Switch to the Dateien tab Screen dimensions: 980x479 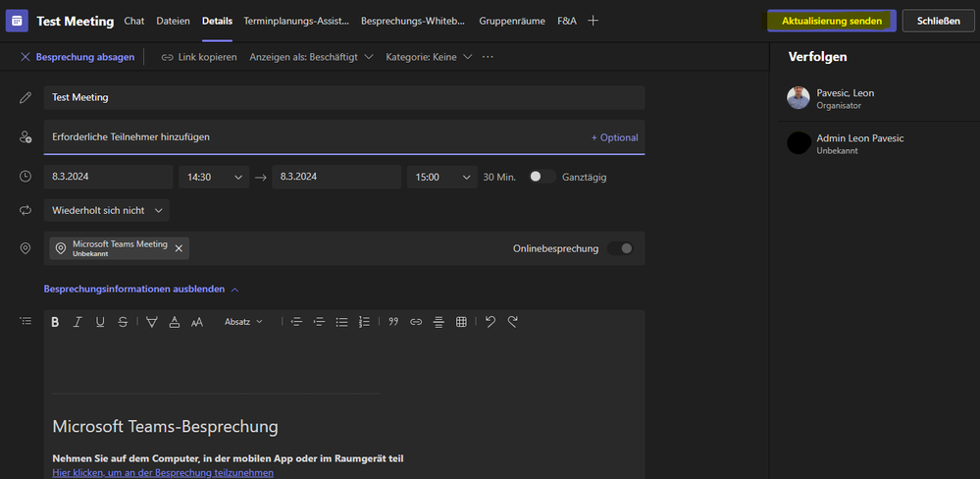[x=173, y=21]
